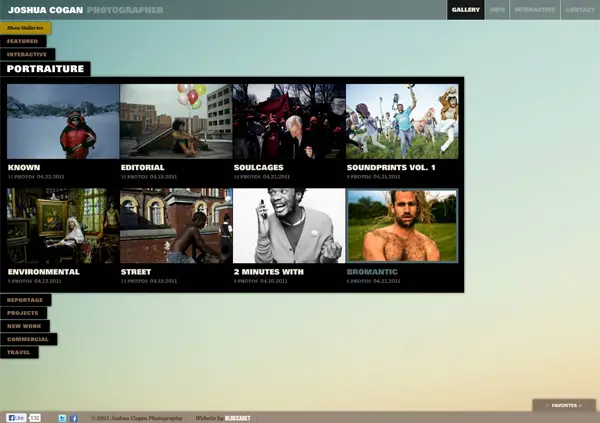Open the highlighted Bromantic gallery thumbnail
The width and height of the screenshot is (600, 423).
coord(402,226)
